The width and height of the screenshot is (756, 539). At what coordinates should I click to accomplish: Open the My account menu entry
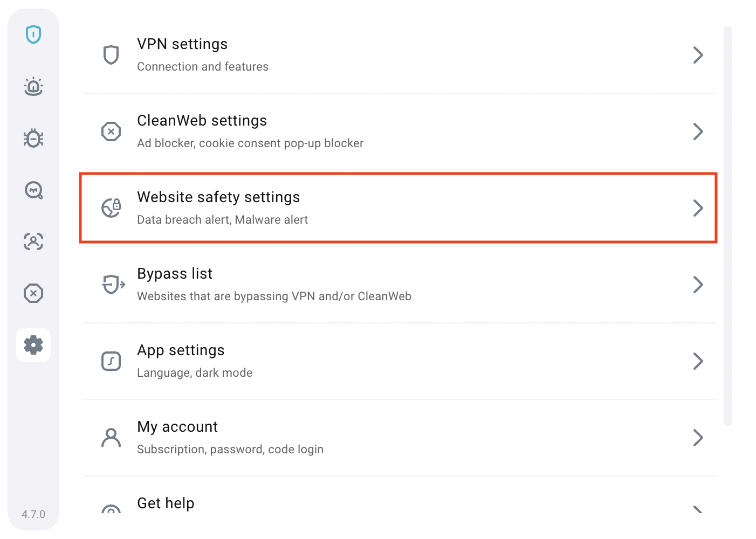(x=400, y=438)
